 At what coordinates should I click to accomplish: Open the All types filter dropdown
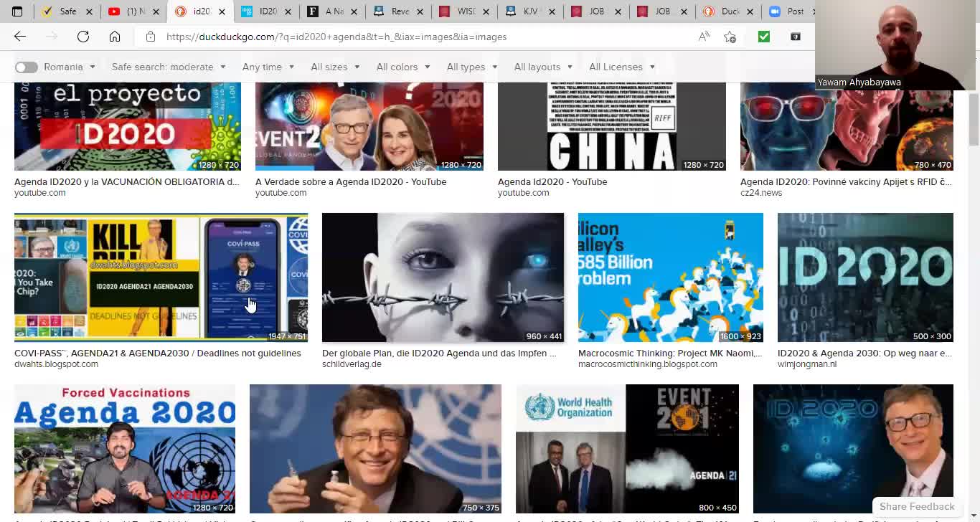pyautogui.click(x=472, y=67)
